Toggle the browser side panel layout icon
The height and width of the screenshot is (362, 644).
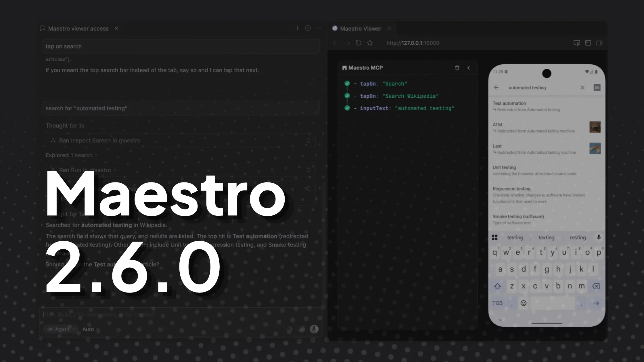(x=599, y=43)
